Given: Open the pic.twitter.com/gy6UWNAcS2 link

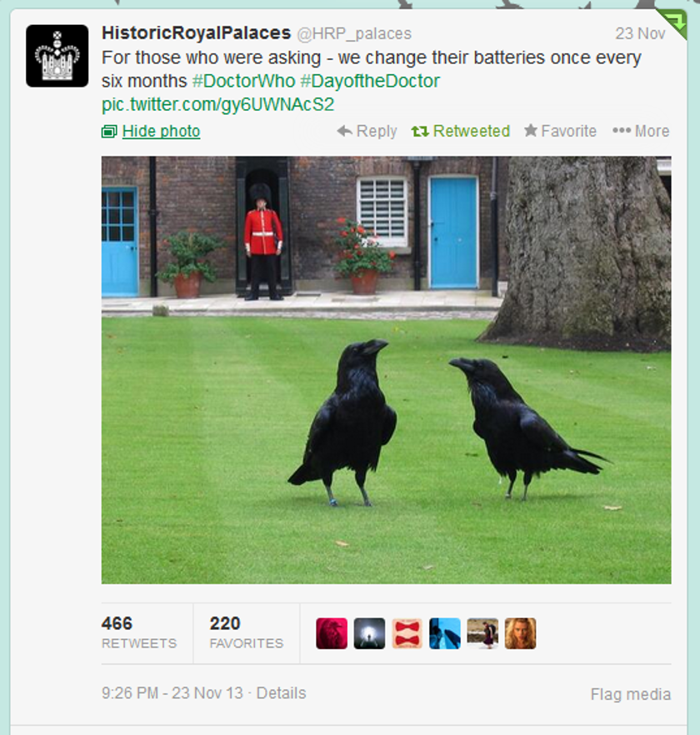Looking at the screenshot, I should pyautogui.click(x=218, y=104).
